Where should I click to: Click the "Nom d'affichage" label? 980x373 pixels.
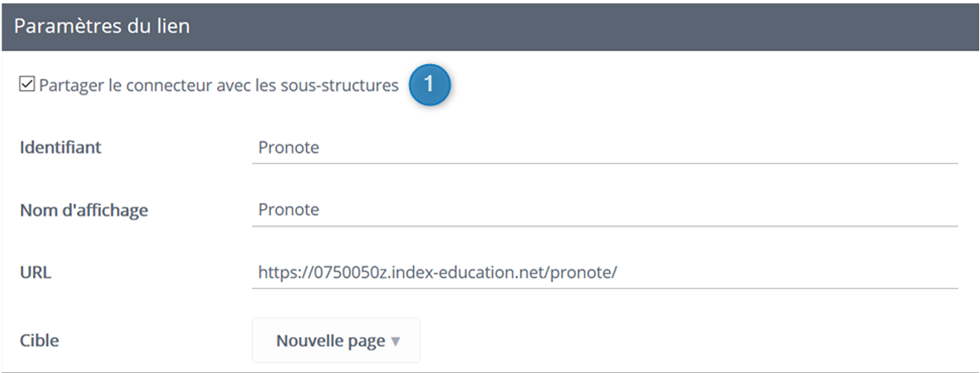tap(84, 210)
